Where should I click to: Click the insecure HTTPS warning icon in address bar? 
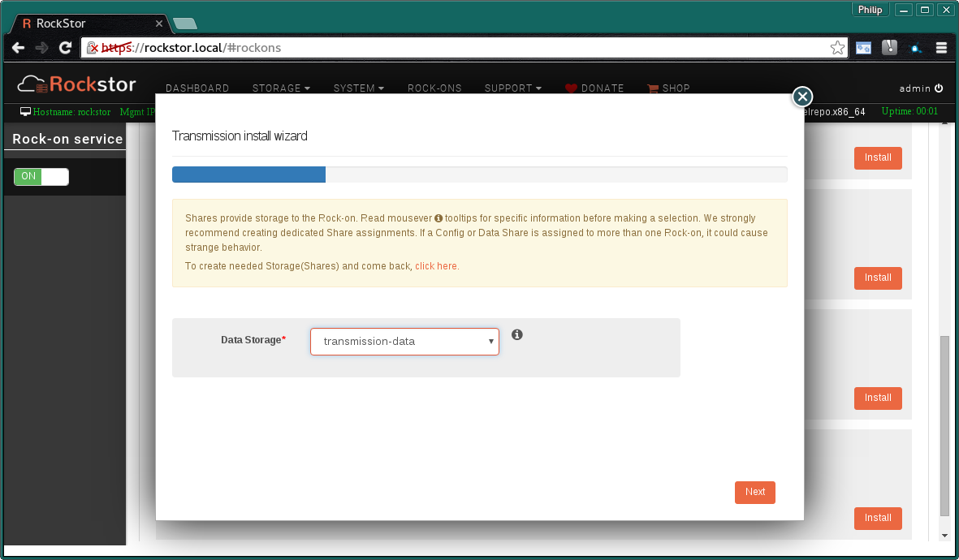(93, 48)
